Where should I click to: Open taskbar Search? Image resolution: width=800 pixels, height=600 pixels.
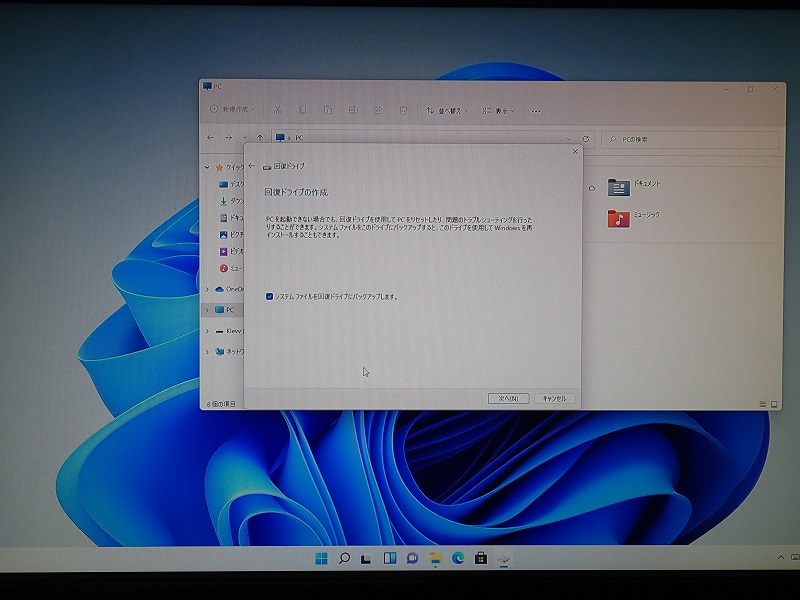click(344, 559)
